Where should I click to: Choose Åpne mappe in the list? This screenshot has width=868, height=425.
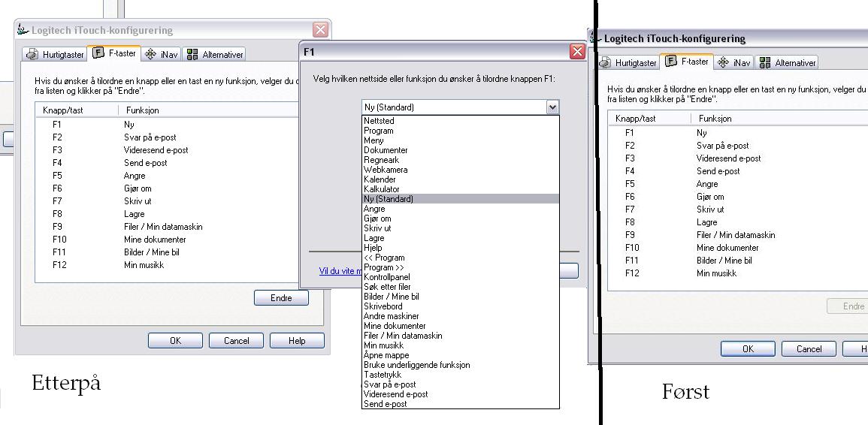(x=460, y=355)
